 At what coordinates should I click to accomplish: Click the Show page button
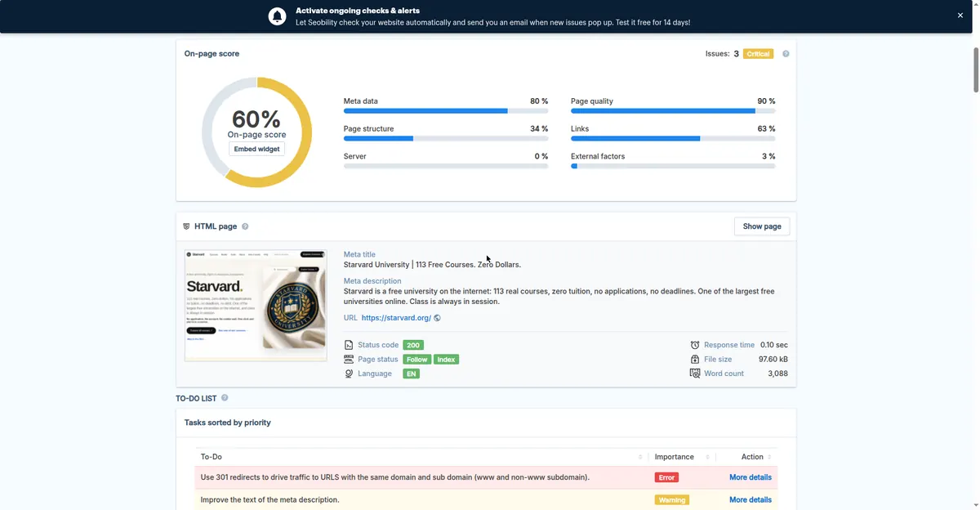(x=762, y=226)
